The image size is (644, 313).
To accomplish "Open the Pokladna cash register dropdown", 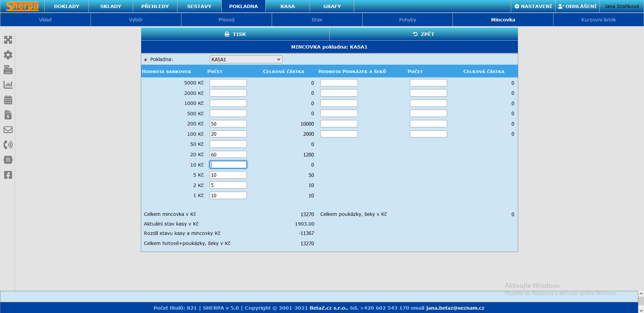I will 246,60.
